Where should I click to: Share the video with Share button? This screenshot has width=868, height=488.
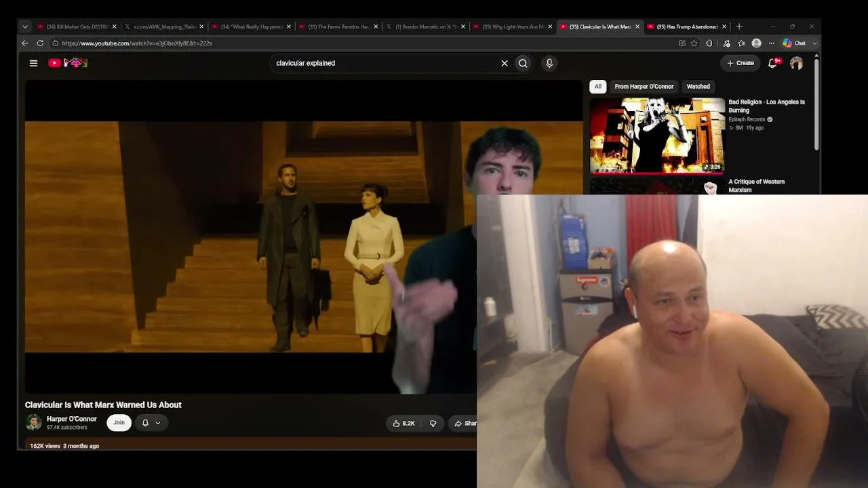462,424
